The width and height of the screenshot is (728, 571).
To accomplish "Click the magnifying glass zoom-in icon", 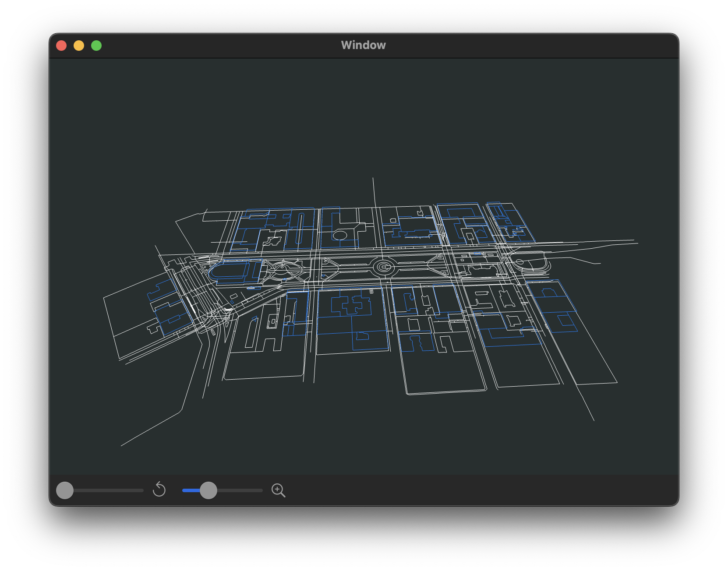I will [x=278, y=490].
